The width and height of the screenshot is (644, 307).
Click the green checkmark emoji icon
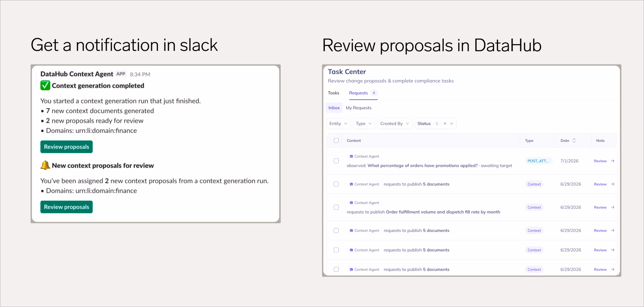coord(45,86)
